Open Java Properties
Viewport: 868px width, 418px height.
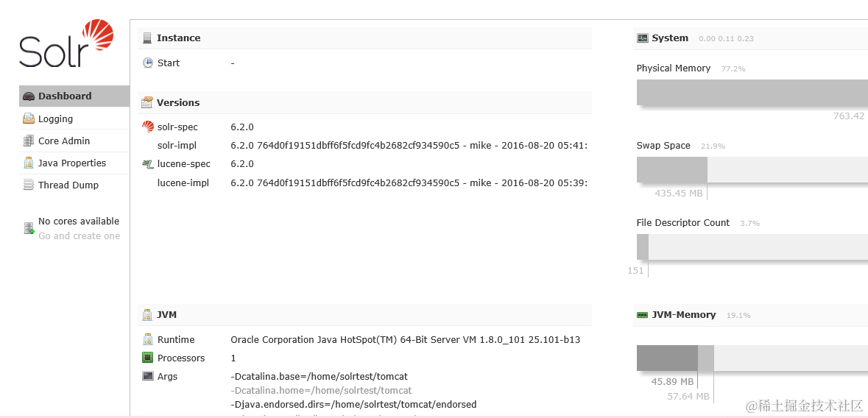tap(74, 163)
